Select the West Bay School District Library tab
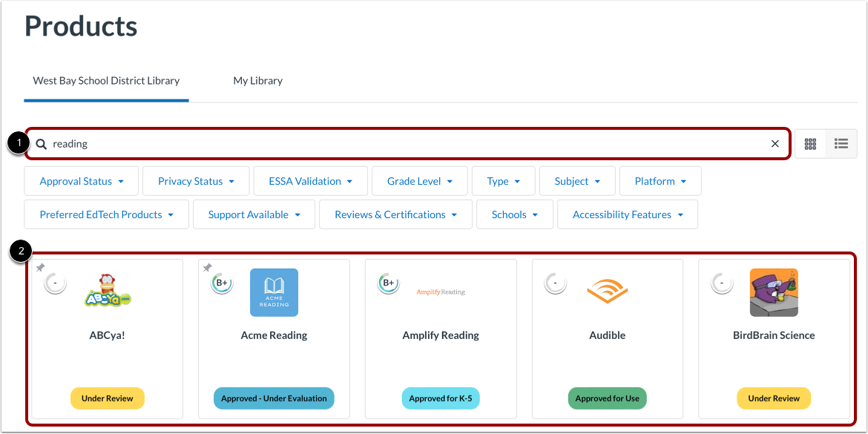The image size is (868, 434). pyautogui.click(x=105, y=80)
